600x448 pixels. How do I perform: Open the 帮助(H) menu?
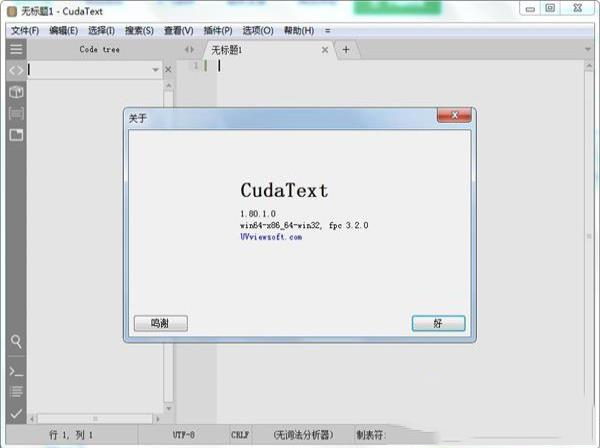point(299,31)
